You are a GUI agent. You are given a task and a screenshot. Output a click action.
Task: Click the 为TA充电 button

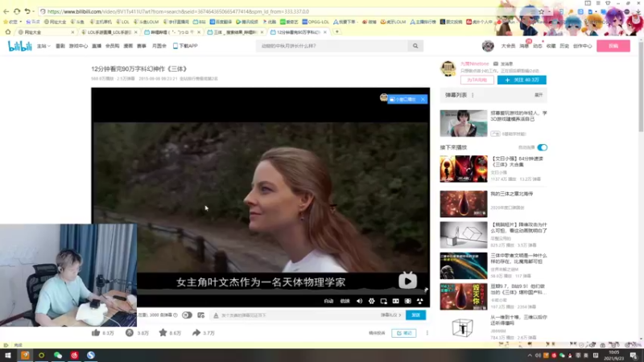click(x=477, y=80)
